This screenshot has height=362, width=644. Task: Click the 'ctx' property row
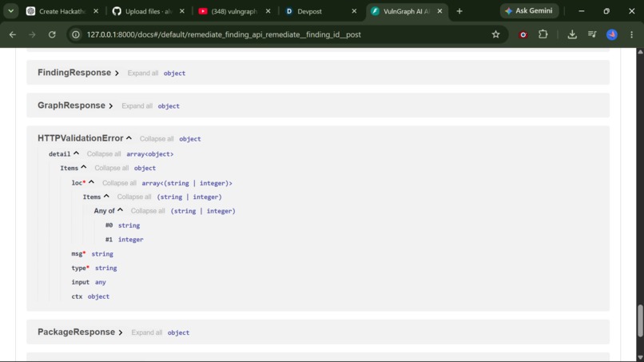coord(90,296)
